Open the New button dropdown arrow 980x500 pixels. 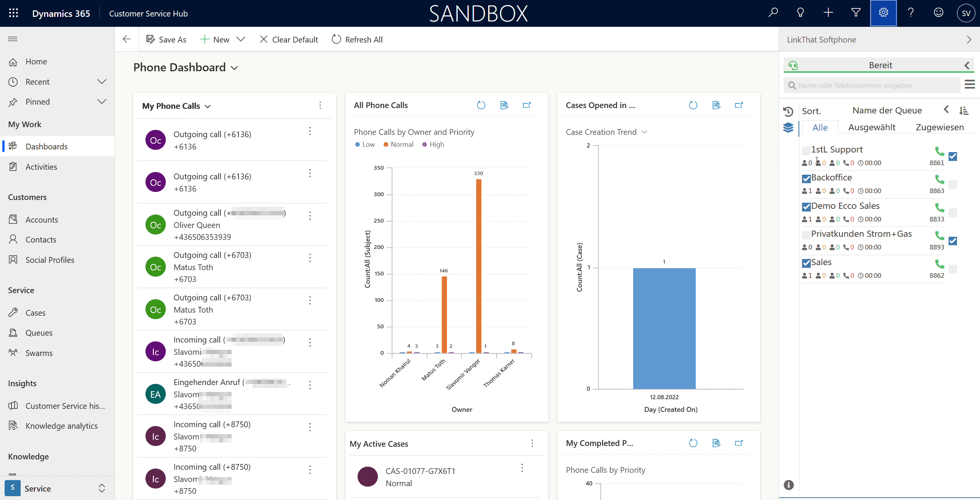coord(241,39)
